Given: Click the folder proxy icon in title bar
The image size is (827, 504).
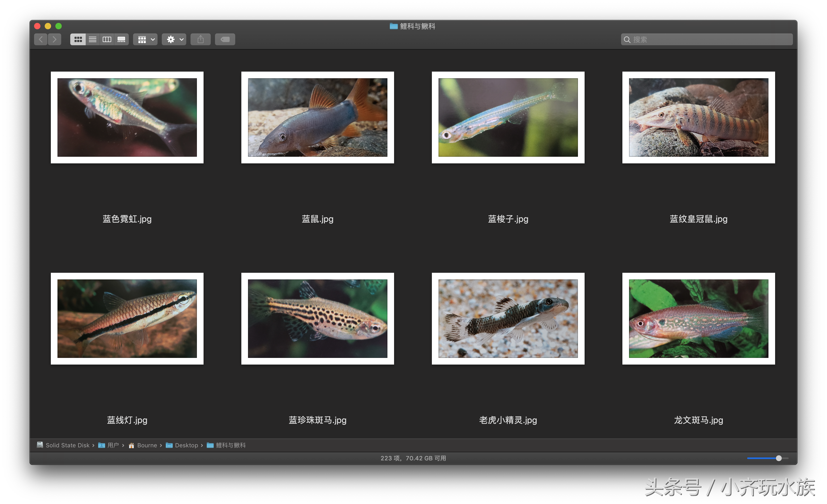Looking at the screenshot, I should (393, 26).
